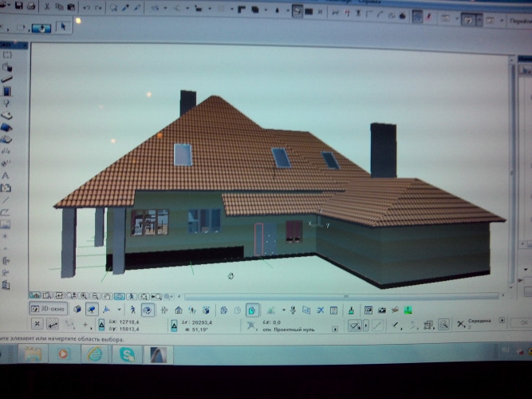The height and width of the screenshot is (399, 532).
Task: Expand the Проектный нуль origin selector
Action: tap(321, 328)
